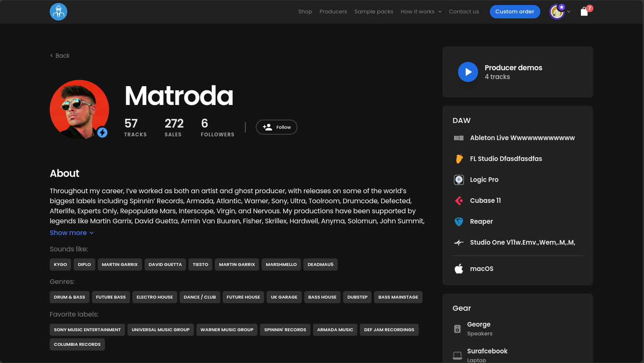Viewport: 644px width, 363px height.
Task: Click the Cubase 11 icon
Action: (x=459, y=201)
